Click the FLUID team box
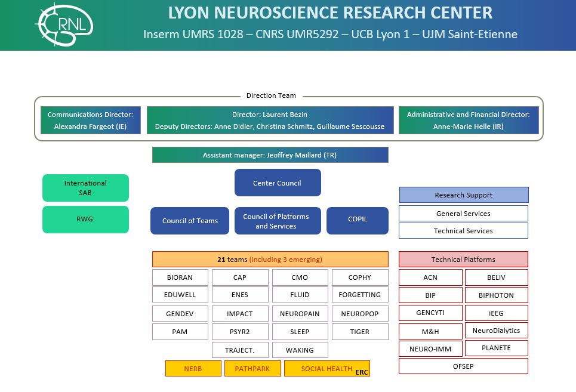Screen dimensions: 576x392 coord(300,295)
